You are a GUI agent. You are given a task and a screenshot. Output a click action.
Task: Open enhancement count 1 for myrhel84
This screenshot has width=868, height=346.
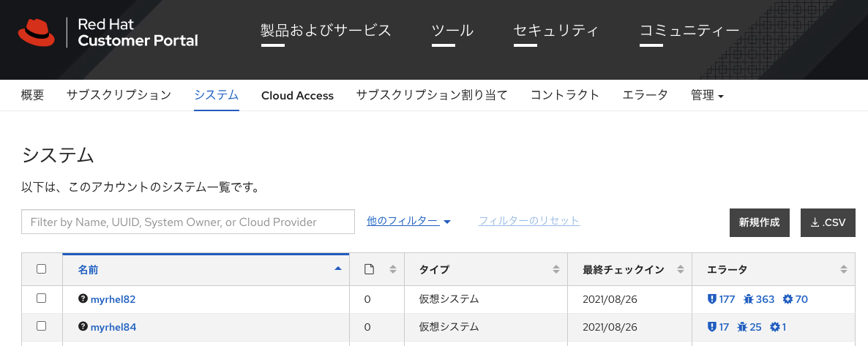click(778, 327)
